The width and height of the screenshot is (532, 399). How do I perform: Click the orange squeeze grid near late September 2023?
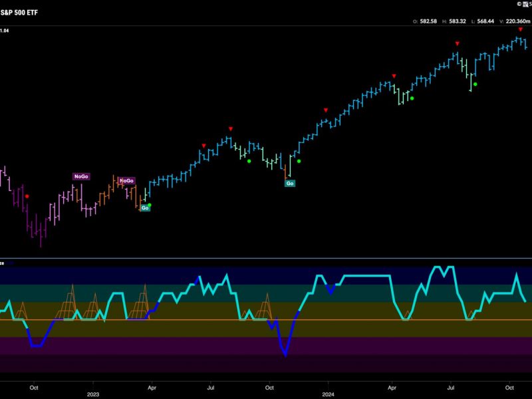click(x=263, y=307)
